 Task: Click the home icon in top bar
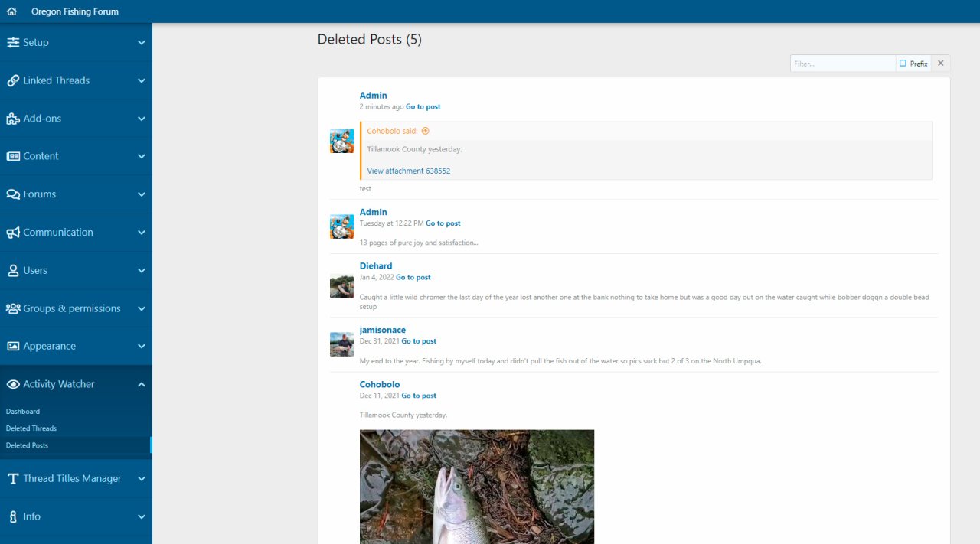[x=11, y=11]
